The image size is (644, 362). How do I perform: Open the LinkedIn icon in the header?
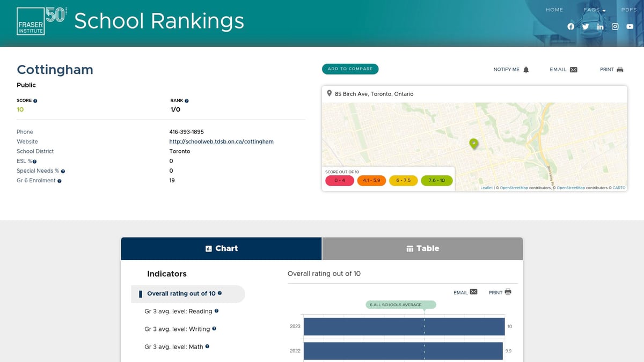coord(600,26)
